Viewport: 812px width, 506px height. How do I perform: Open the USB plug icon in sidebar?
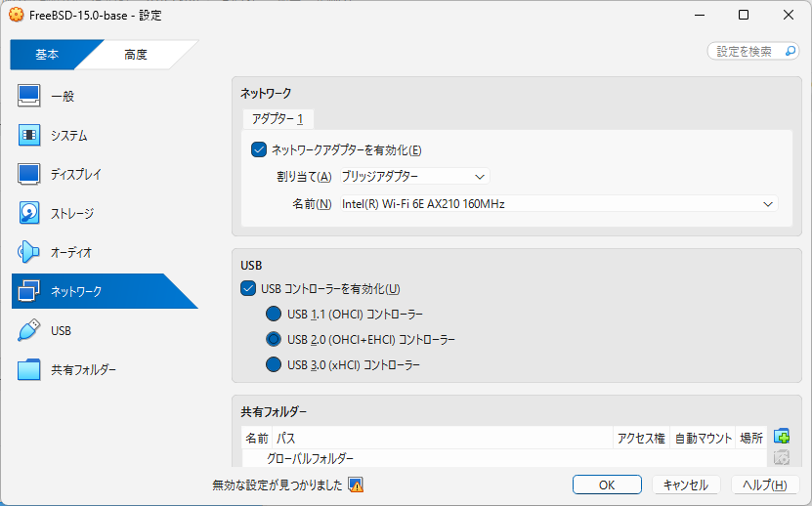28,330
